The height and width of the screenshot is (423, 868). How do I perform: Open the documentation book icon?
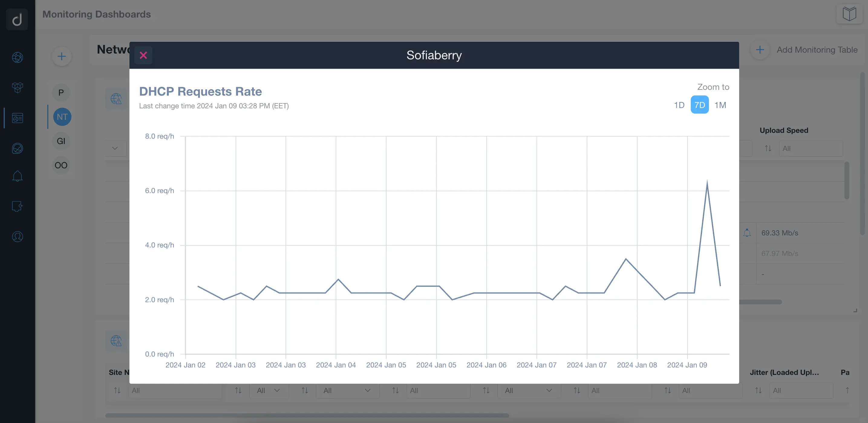(x=849, y=14)
